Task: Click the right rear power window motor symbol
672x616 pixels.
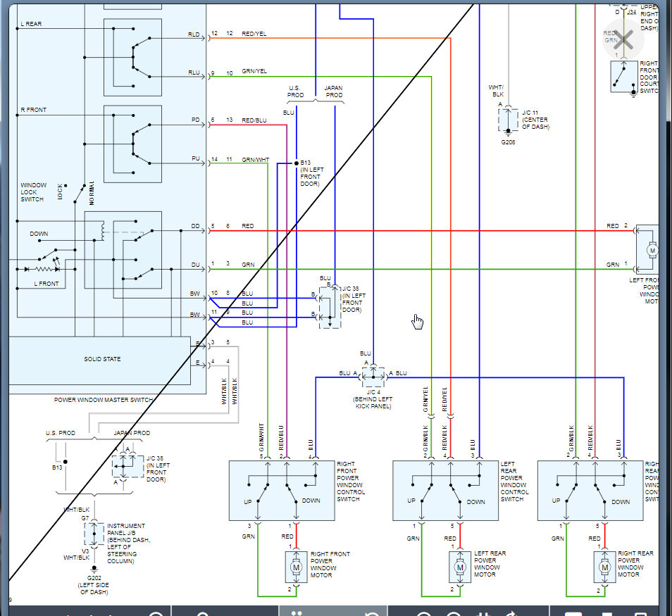Action: 604,567
